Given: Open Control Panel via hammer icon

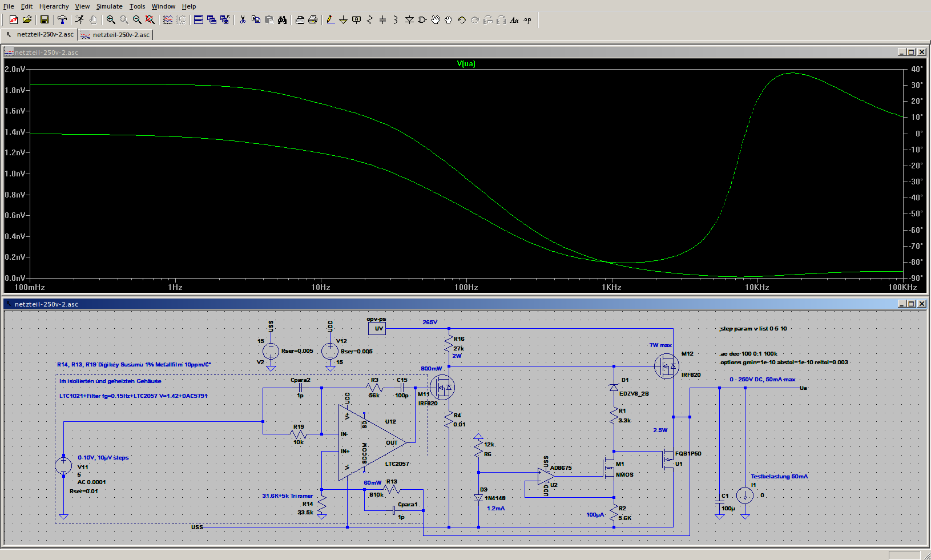Looking at the screenshot, I should 62,20.
